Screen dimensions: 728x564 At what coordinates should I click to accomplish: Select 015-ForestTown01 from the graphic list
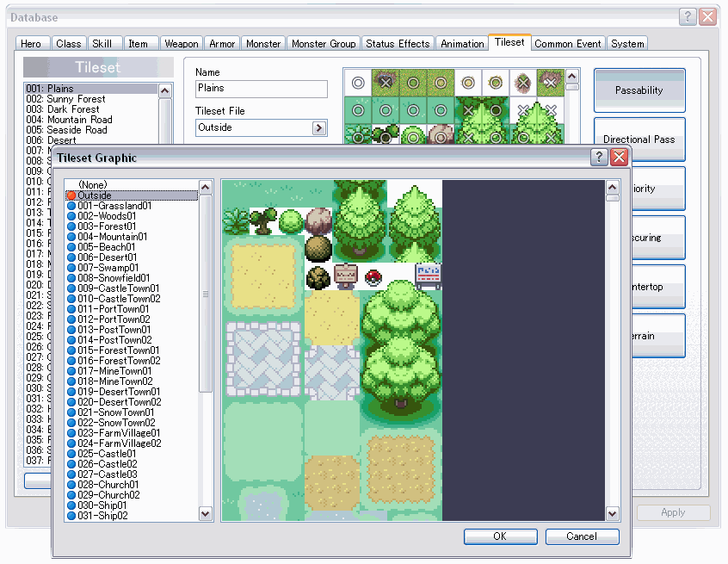point(119,350)
